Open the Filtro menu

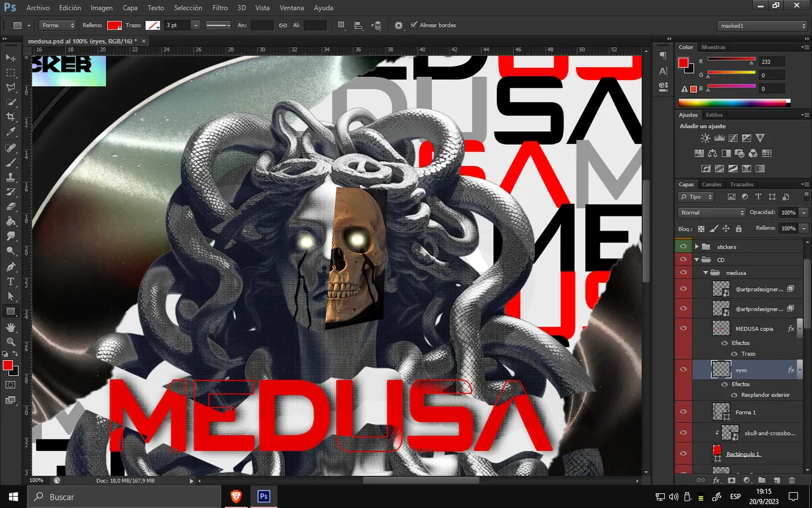tap(220, 8)
